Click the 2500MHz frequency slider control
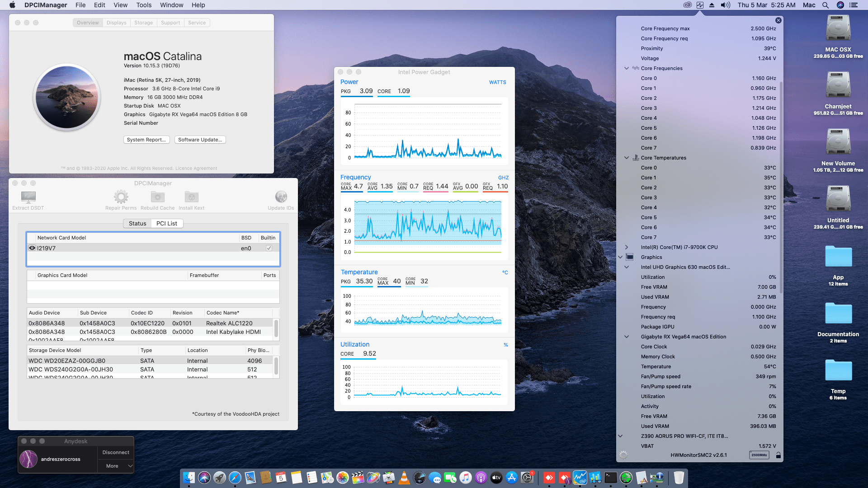The image size is (868, 488). [x=759, y=455]
